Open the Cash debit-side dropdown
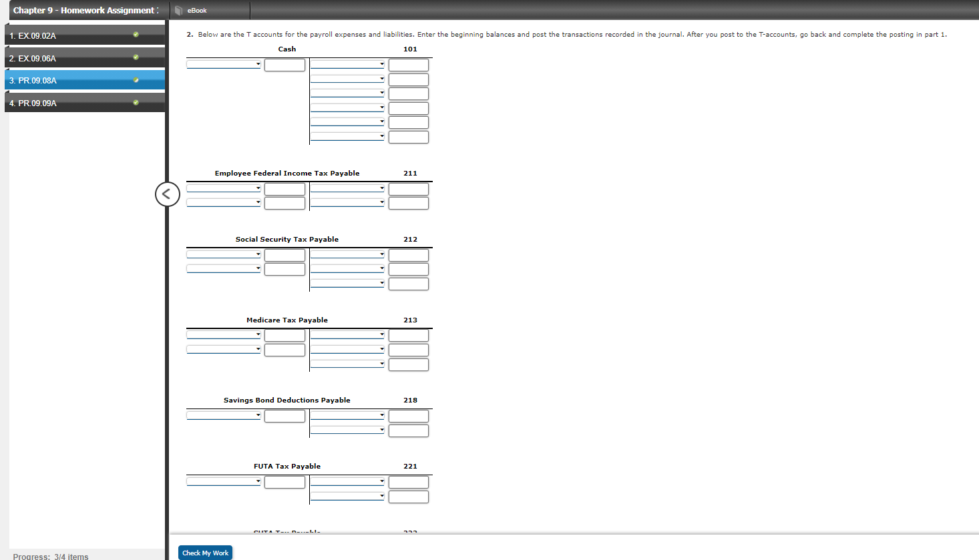979x560 pixels. tap(224, 65)
